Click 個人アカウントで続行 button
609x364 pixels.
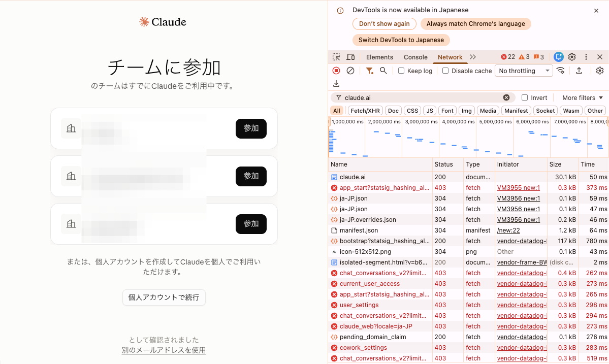(164, 297)
